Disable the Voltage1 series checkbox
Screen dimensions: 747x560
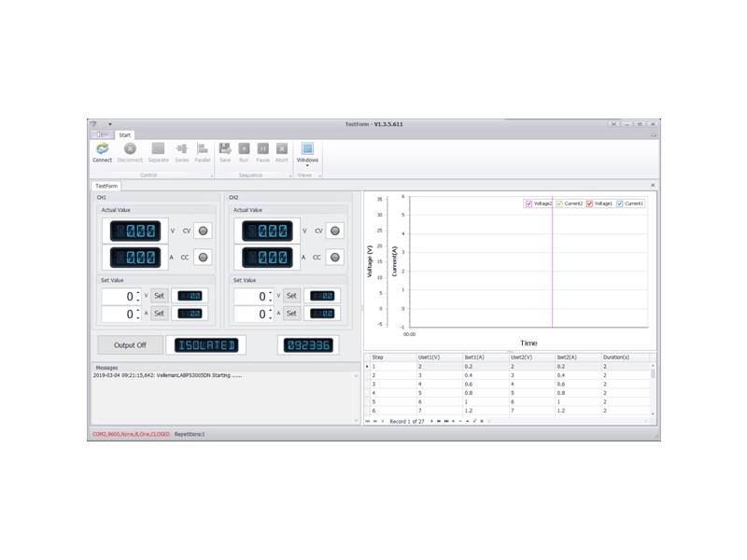(590, 203)
